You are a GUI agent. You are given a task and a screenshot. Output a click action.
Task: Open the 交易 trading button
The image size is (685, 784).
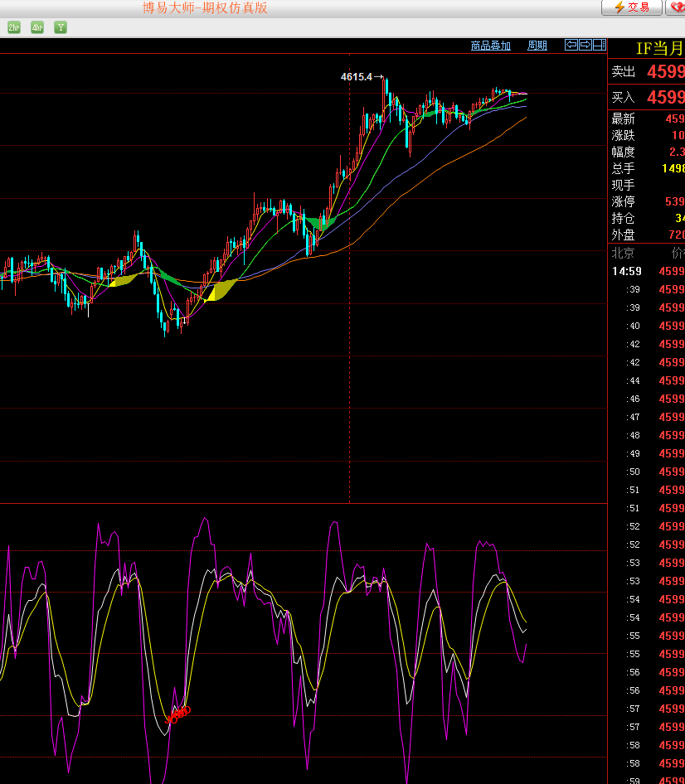(631, 7)
